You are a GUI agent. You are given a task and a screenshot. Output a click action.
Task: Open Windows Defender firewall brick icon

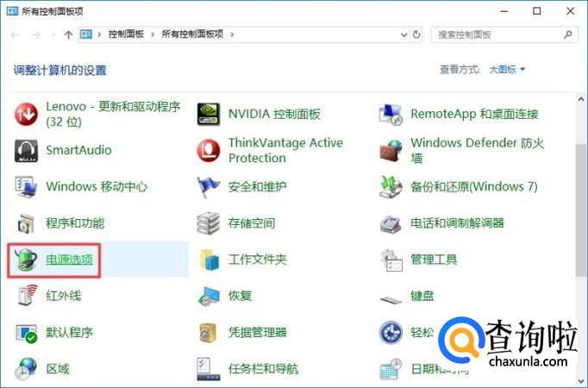(x=391, y=150)
